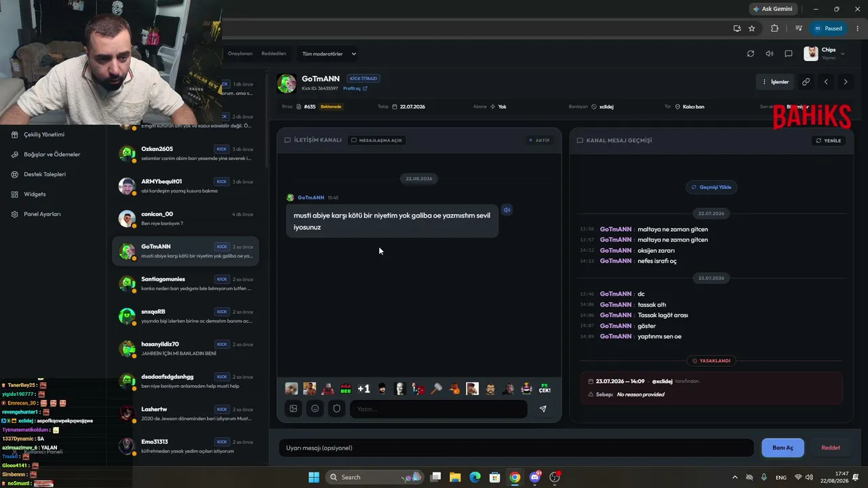
Task: Click the xclidej banning moderator name
Action: click(x=606, y=106)
